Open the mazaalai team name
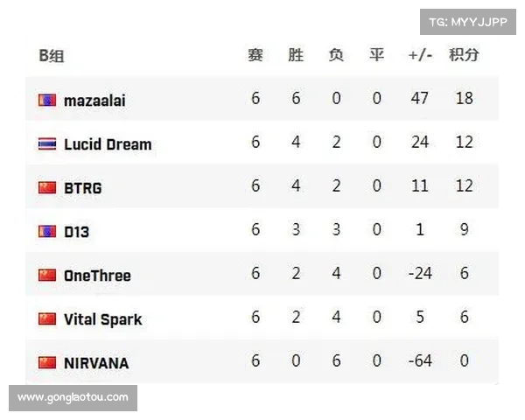The width and height of the screenshot is (525, 420). (94, 101)
